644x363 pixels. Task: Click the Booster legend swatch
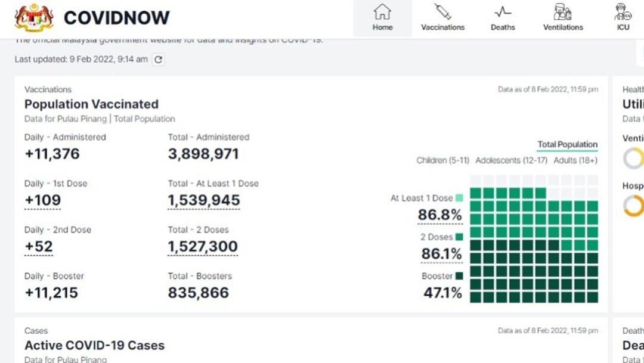pos(459,276)
